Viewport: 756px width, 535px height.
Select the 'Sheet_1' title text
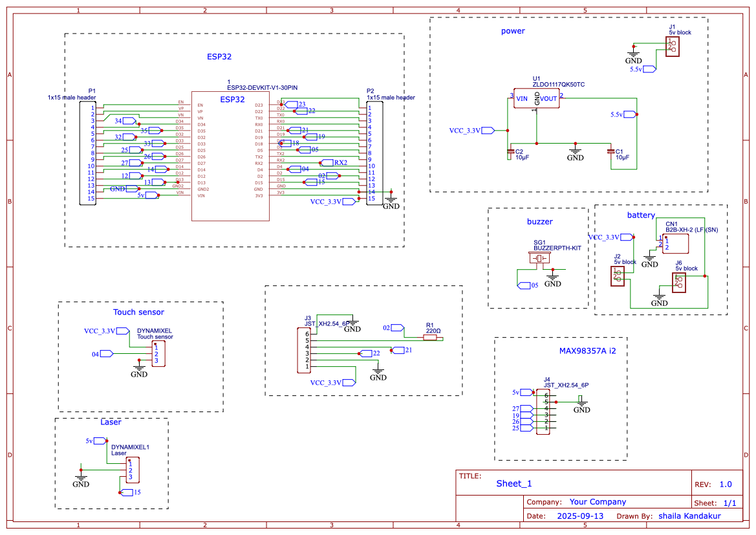(x=514, y=484)
